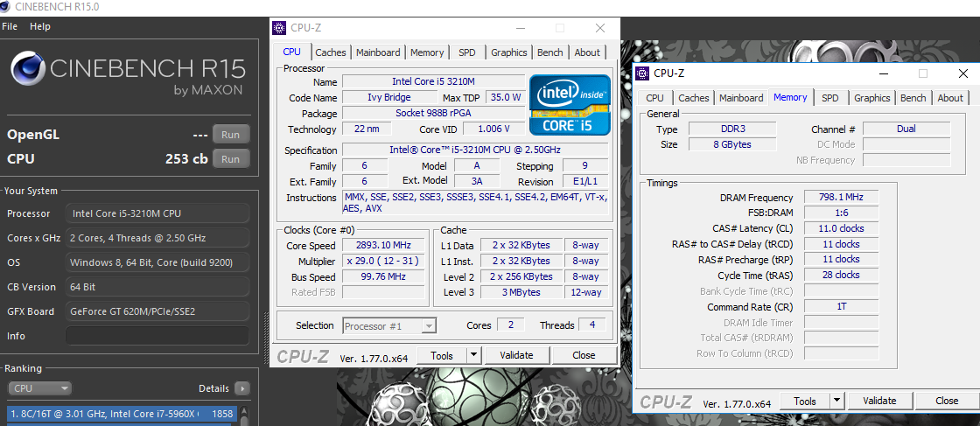Click the DDR3 memory type value
Screen dimensions: 980x426
click(732, 129)
